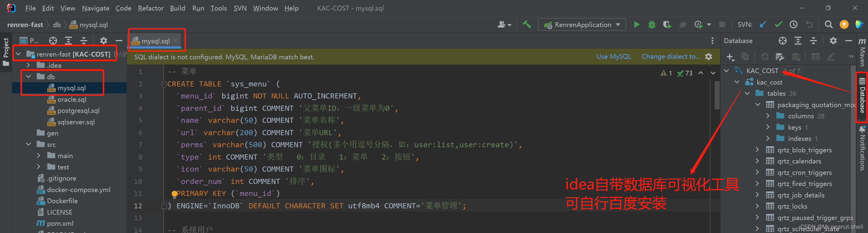The image size is (868, 233).
Task: Build project with the hammer icon
Action: pyautogui.click(x=527, y=25)
